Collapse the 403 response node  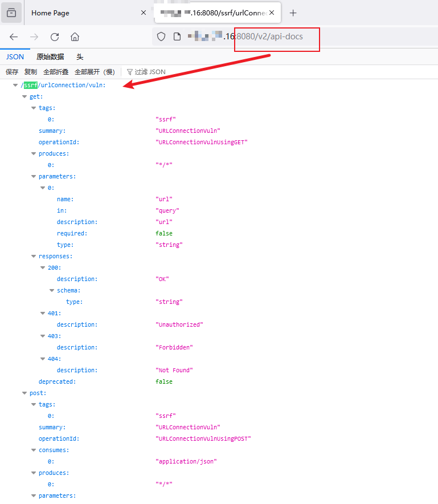point(42,336)
